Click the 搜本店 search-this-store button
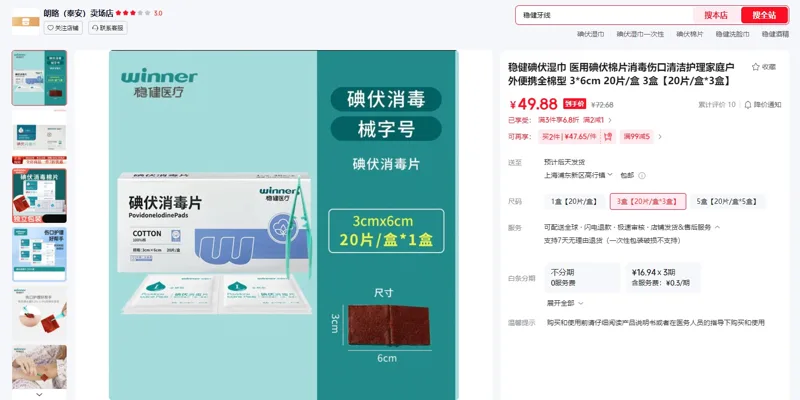Screen dimensions: 800x400 click(x=716, y=15)
